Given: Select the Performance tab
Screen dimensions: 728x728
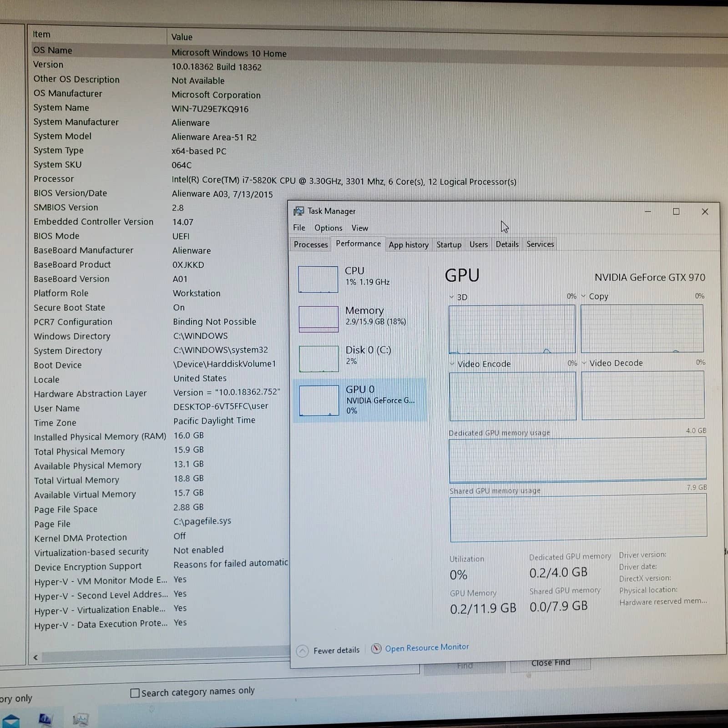Looking at the screenshot, I should 358,243.
